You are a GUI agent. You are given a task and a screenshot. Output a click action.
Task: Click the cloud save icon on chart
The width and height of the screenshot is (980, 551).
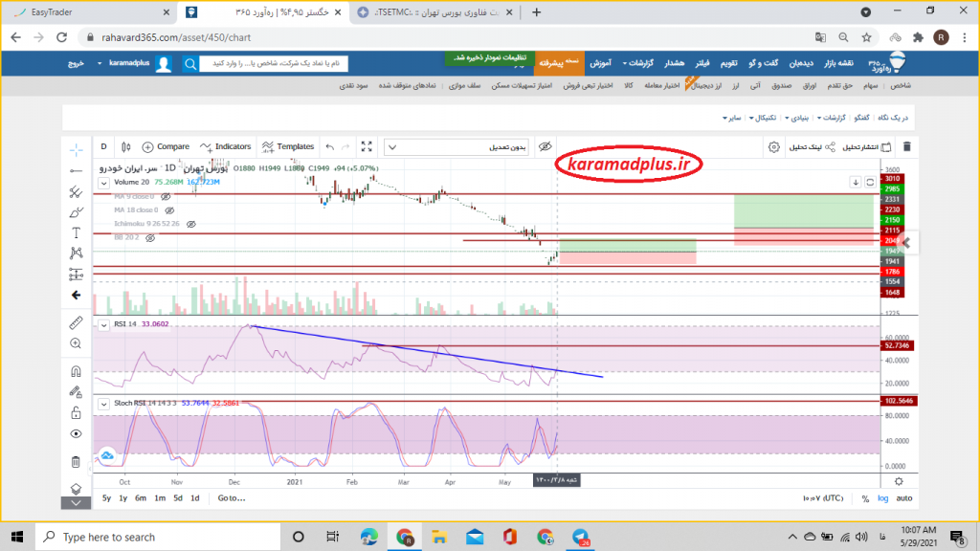107,456
